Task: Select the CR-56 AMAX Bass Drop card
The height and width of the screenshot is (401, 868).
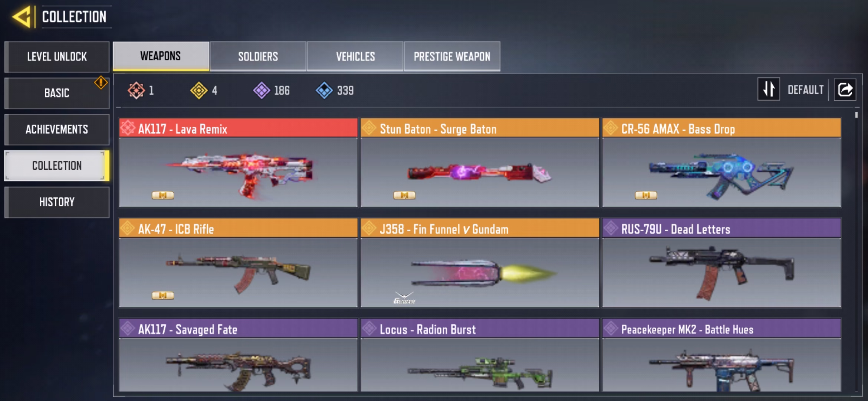Action: (x=721, y=163)
